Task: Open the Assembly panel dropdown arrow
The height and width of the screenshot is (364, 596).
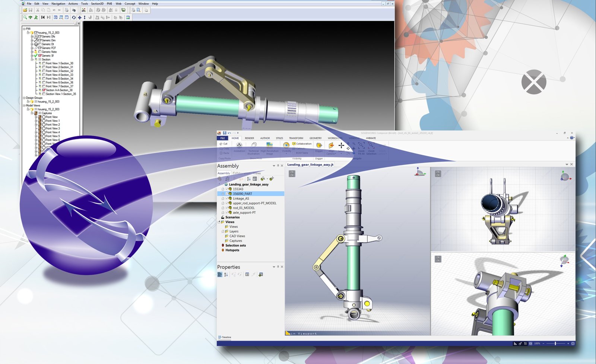Action: (274, 166)
